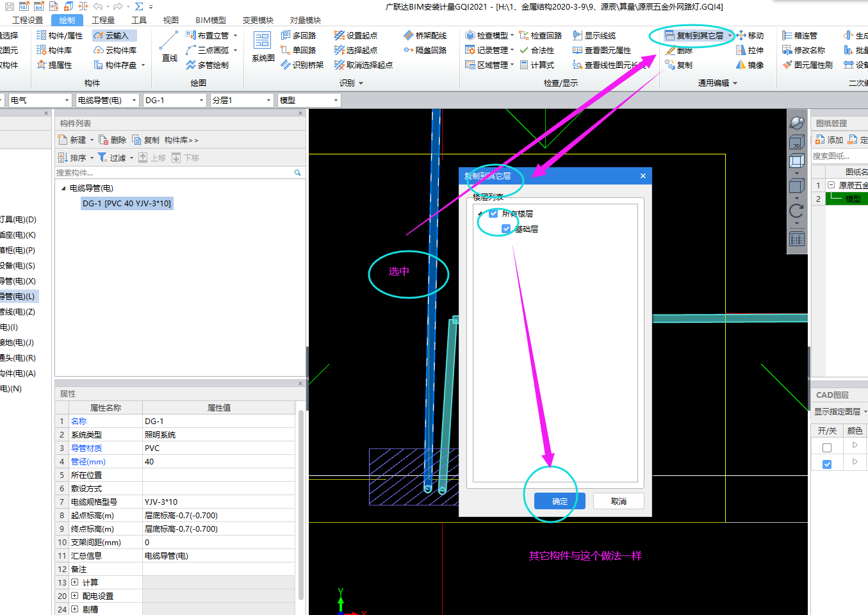Image resolution: width=868 pixels, height=615 pixels.
Task: Click the Undo arrow in the quick access bar
Action: pos(98,6)
